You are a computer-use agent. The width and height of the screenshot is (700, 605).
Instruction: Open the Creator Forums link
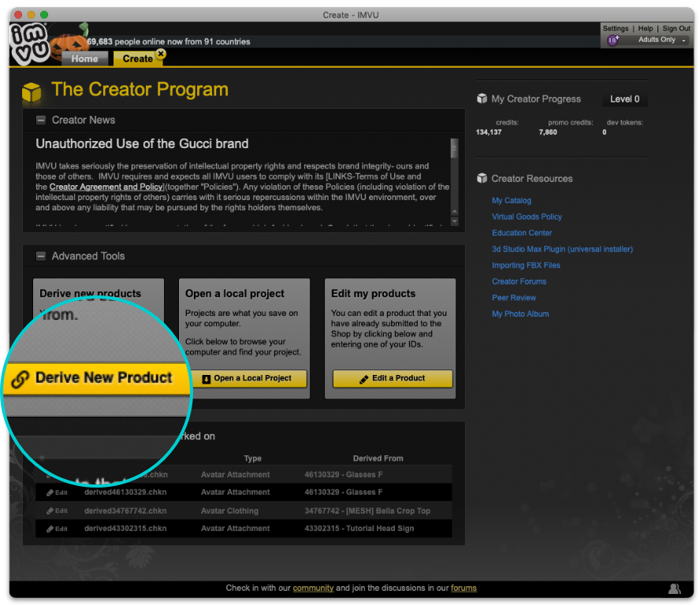point(519,281)
